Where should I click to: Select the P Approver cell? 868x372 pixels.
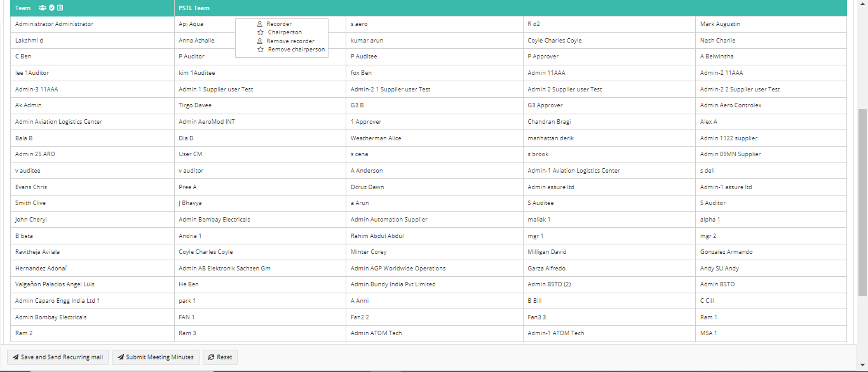click(609, 56)
